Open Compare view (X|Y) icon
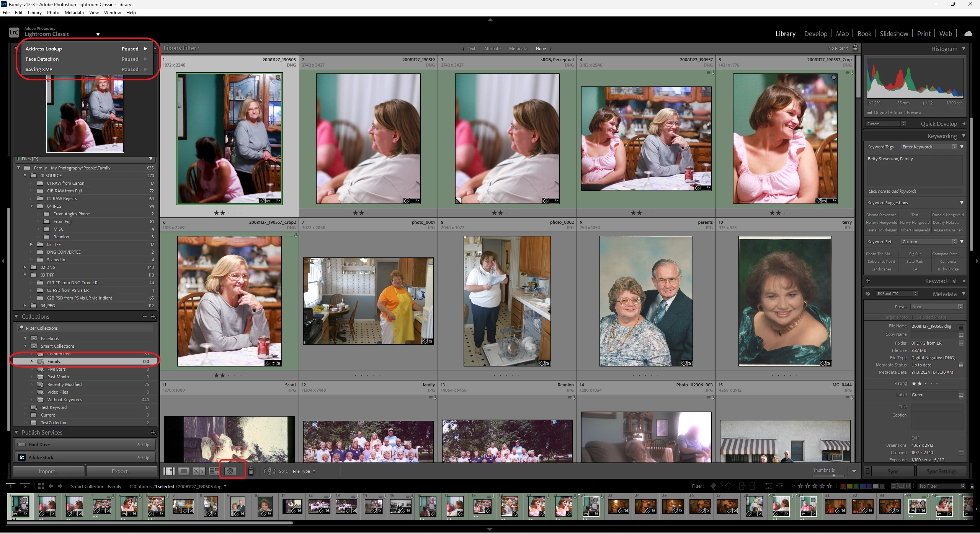Screen dimensions: 980x534 click(199, 471)
